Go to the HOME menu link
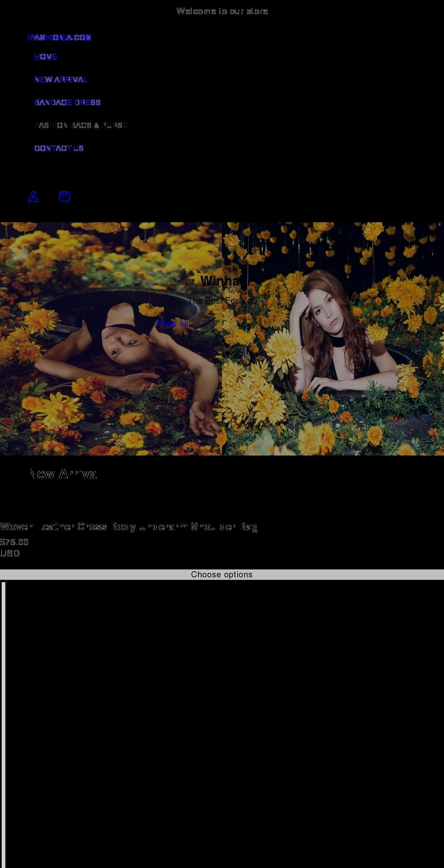 point(46,56)
